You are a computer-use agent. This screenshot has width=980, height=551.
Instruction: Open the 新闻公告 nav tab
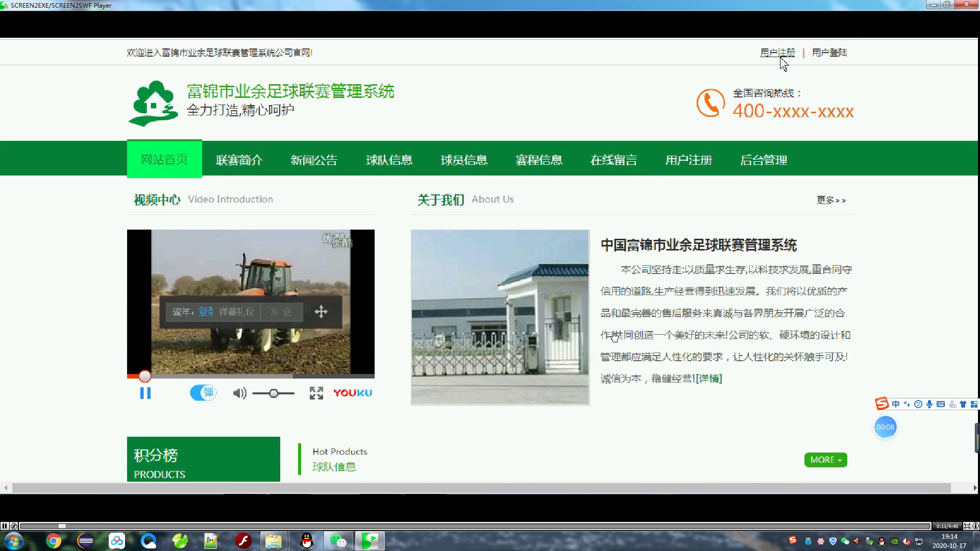(314, 160)
